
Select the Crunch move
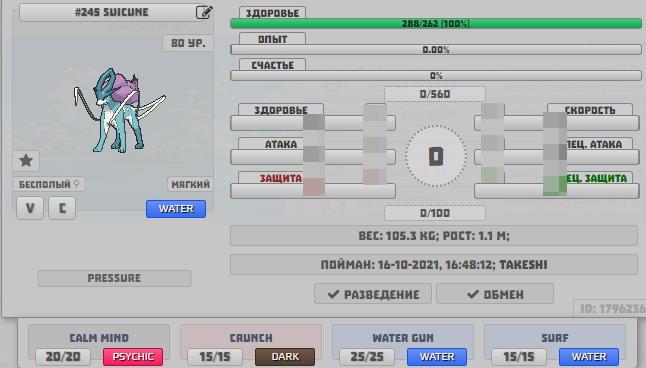point(251,338)
